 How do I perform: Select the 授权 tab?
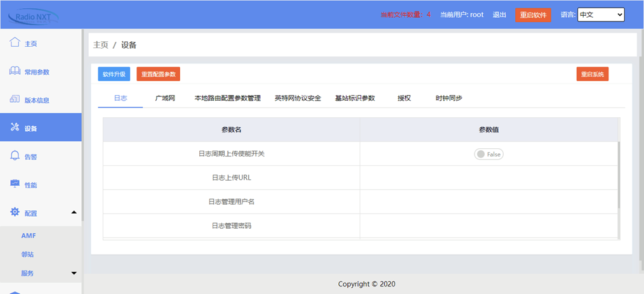(404, 98)
